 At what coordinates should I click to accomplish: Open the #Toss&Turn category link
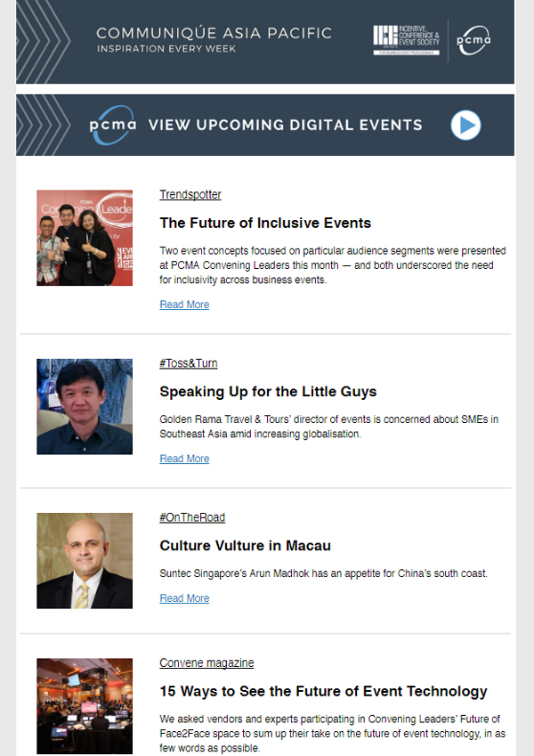pos(189,363)
